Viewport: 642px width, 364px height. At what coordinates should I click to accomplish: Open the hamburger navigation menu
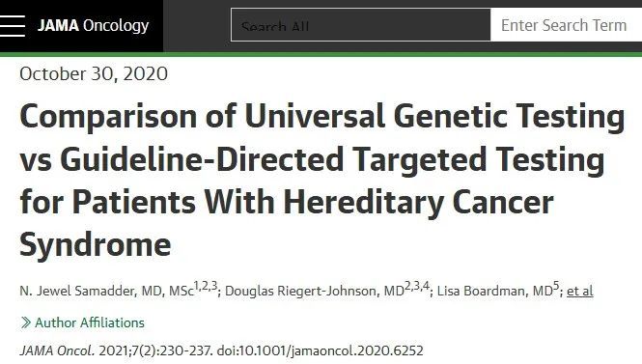click(x=12, y=26)
